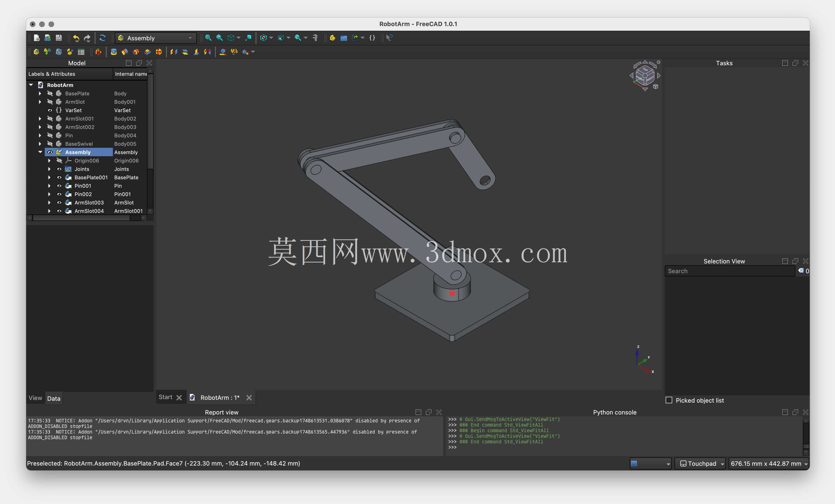Toggle grounded lock on a part
This screenshot has width=835, height=504.
click(x=98, y=52)
